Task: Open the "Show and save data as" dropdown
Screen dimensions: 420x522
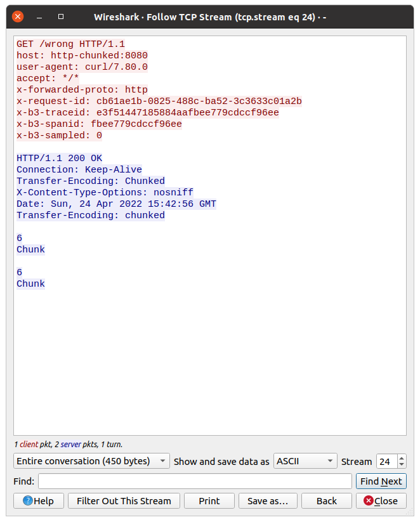Action: [x=305, y=461]
